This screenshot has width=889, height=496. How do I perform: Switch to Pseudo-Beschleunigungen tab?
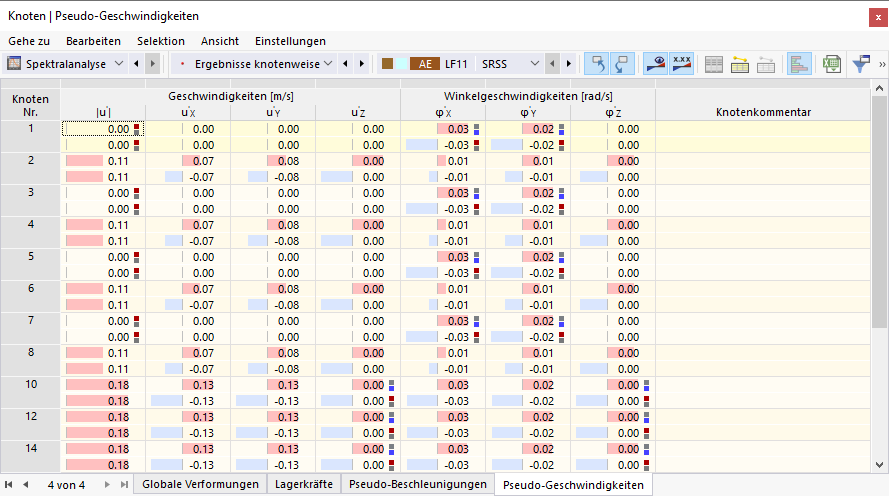(x=417, y=484)
